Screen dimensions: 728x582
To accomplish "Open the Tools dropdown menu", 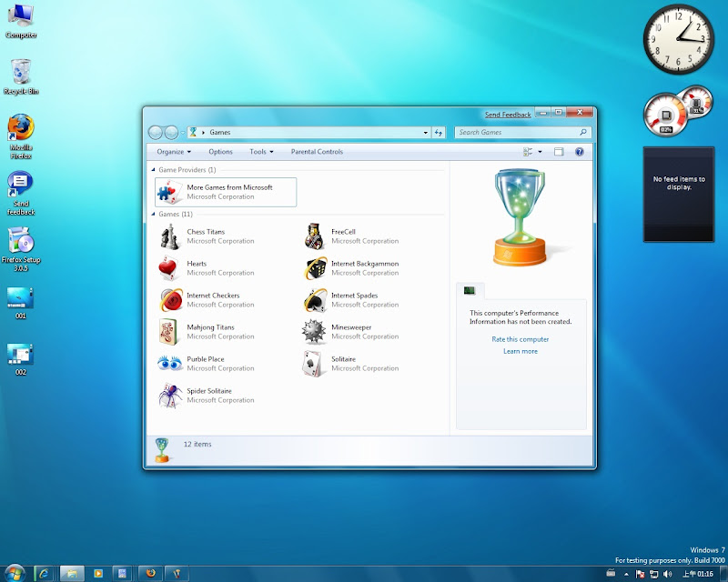I will [x=261, y=152].
